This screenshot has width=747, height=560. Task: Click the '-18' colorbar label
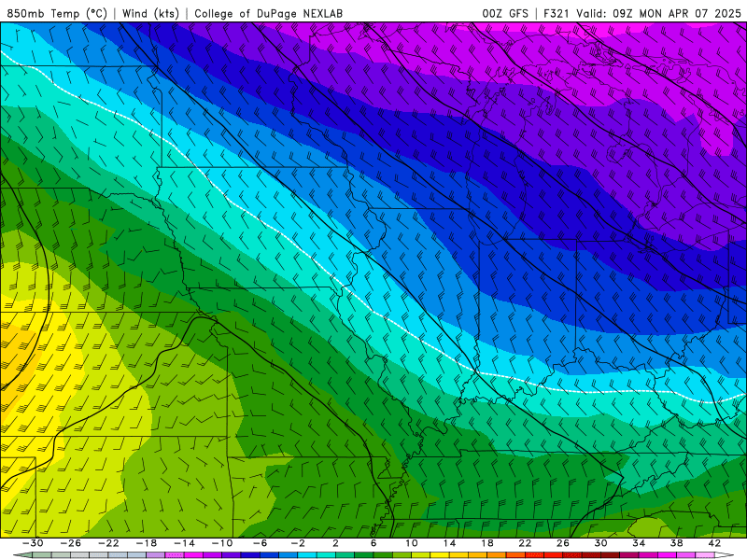click(x=147, y=543)
